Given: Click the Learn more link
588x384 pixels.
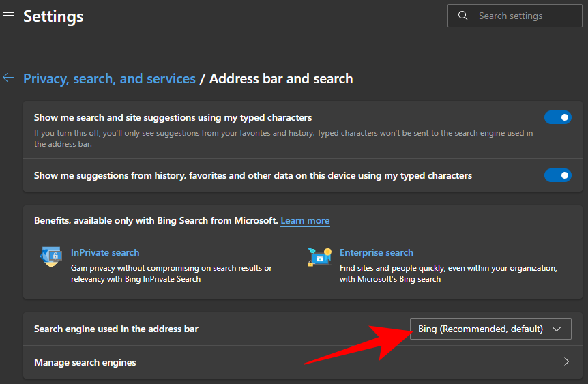Looking at the screenshot, I should [305, 221].
